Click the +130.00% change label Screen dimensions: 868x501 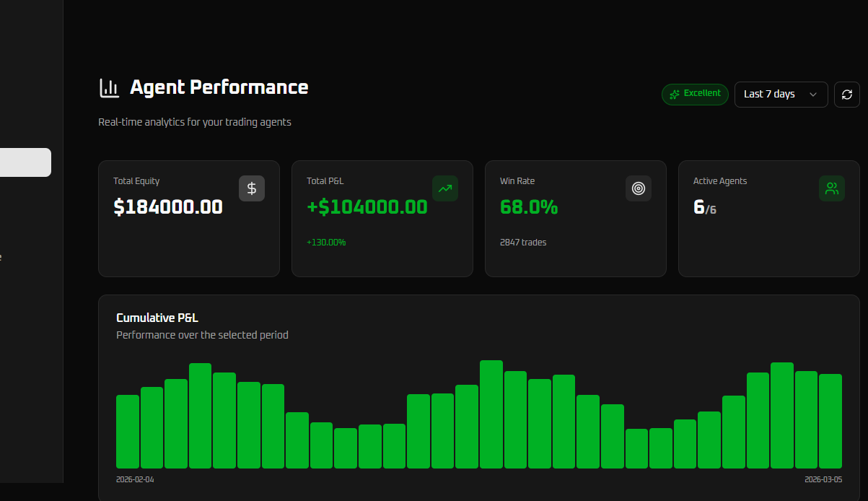click(326, 243)
